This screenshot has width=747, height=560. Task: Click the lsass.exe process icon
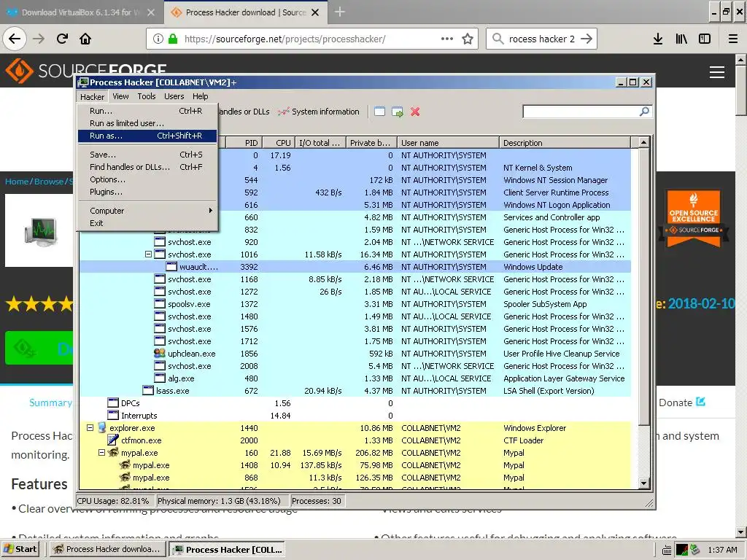coord(148,391)
